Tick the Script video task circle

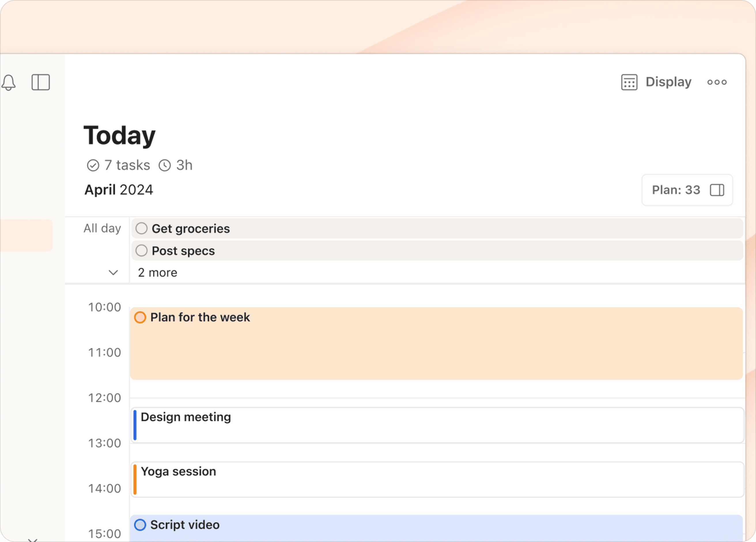(x=140, y=525)
